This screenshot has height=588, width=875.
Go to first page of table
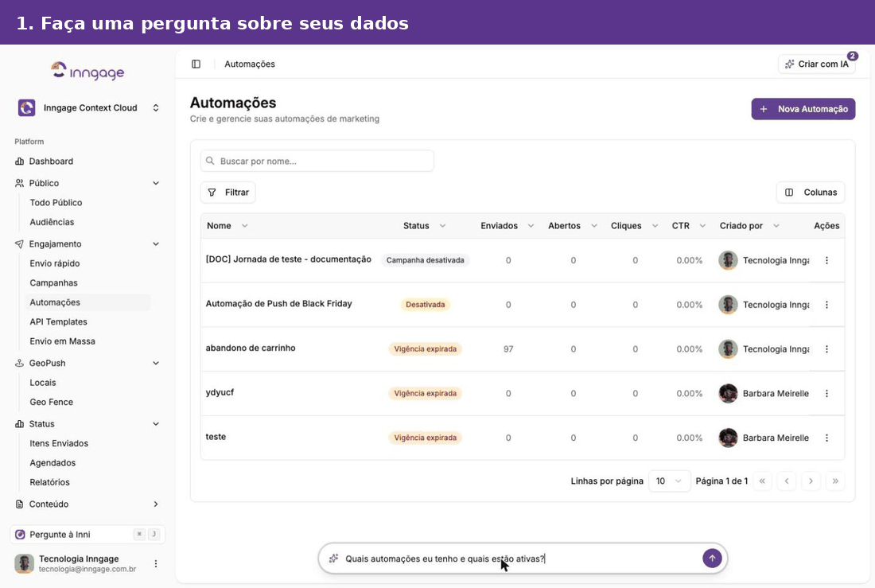(762, 481)
